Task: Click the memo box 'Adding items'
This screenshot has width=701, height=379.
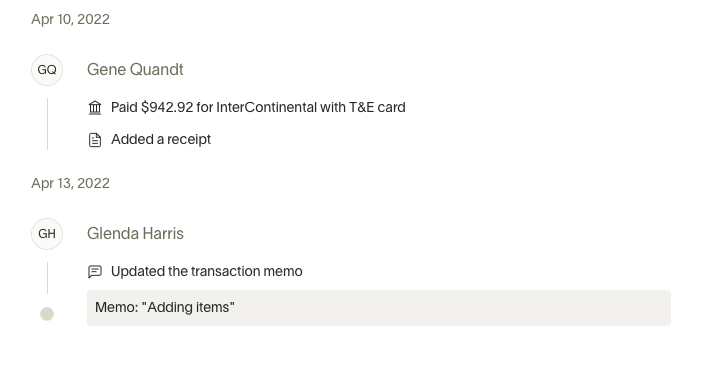Action: (x=379, y=308)
